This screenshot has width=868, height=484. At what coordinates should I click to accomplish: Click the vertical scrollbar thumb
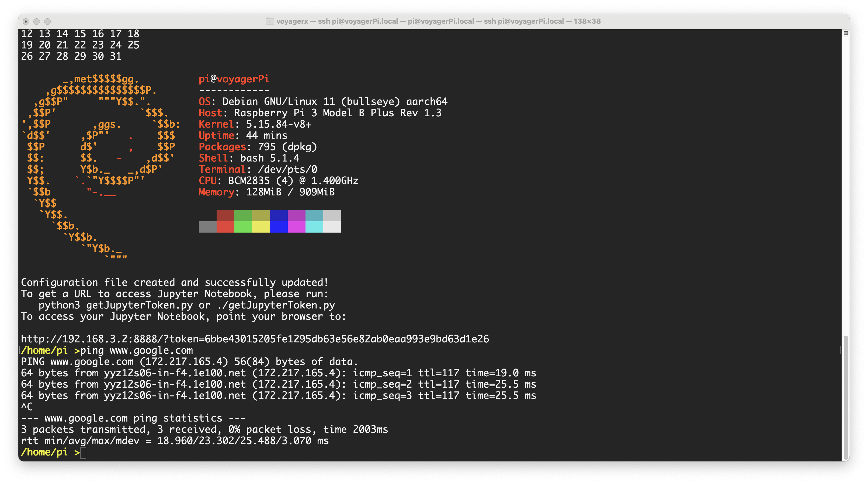(846, 398)
